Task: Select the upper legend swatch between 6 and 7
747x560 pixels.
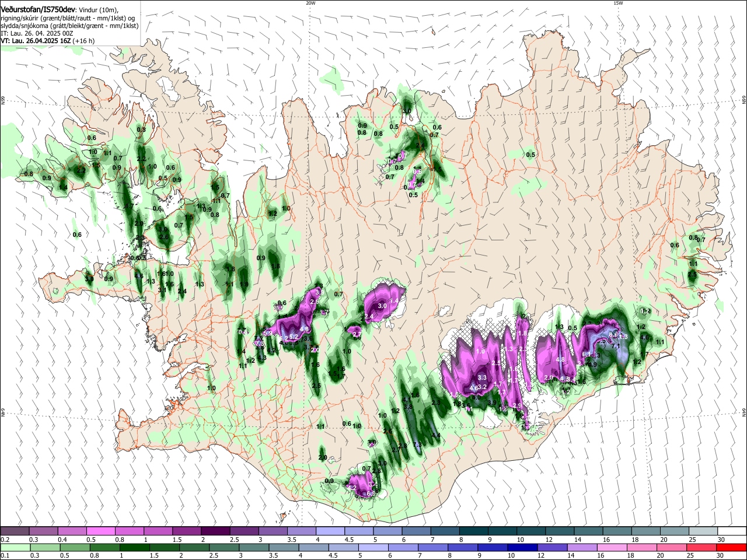Action: 417,531
